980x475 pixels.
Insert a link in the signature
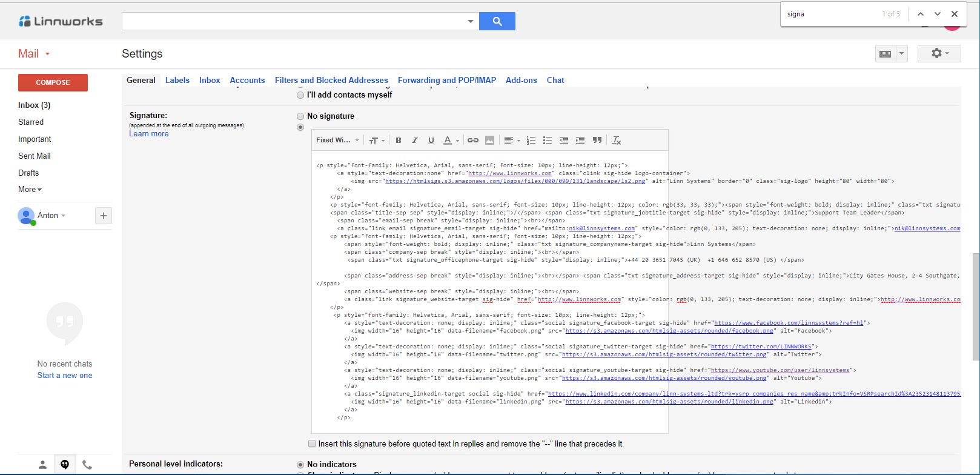coord(473,140)
